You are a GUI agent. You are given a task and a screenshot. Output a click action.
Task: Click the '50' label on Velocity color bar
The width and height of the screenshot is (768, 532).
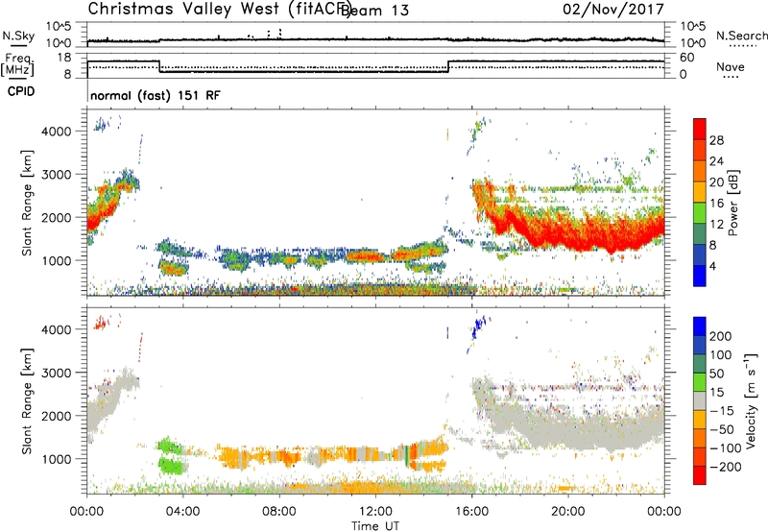click(x=717, y=374)
